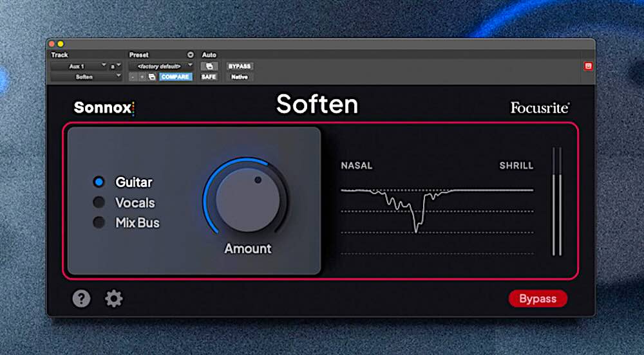The width and height of the screenshot is (644, 355).
Task: Open the settings gear icon
Action: tap(114, 298)
